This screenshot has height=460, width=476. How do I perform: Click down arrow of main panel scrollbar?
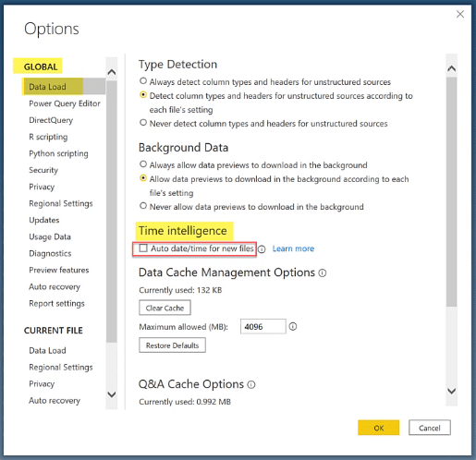tap(451, 391)
